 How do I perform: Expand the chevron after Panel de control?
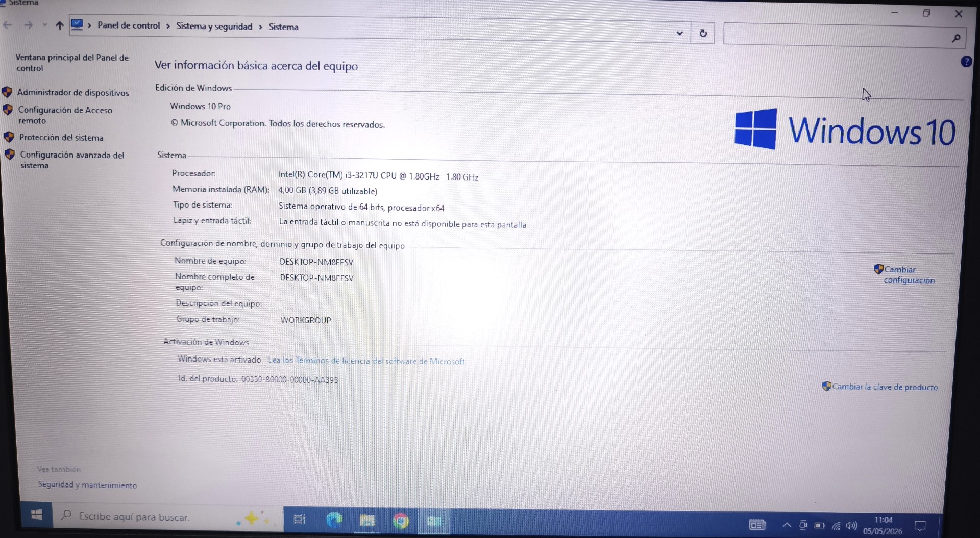click(x=168, y=26)
